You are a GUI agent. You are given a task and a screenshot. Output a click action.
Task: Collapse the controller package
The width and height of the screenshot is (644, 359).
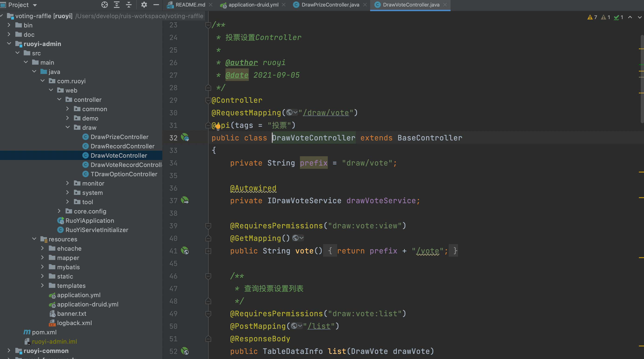(x=59, y=99)
